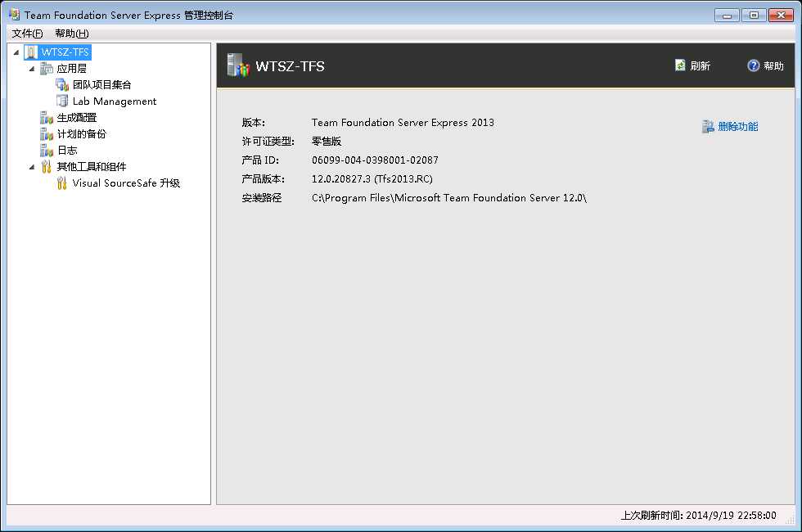Click the 生成配置 server icon

(47, 118)
